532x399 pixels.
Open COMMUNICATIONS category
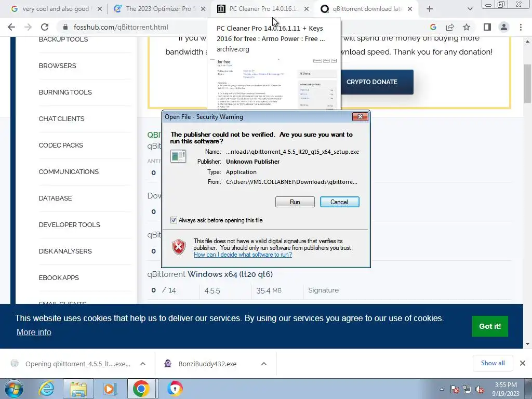click(x=69, y=171)
